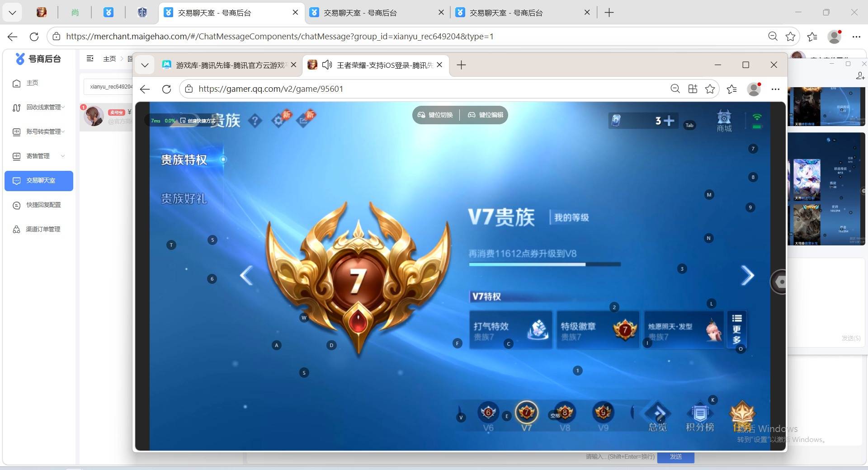Open the tab list dropdown in the front window
This screenshot has width=868, height=470.
pos(145,65)
